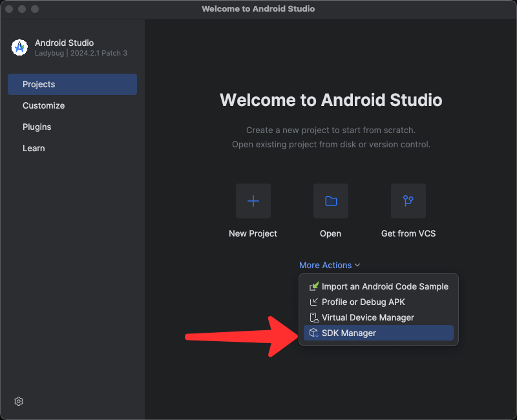Click the Ladybug 2024.2.1 Patch 3 version text

81,53
